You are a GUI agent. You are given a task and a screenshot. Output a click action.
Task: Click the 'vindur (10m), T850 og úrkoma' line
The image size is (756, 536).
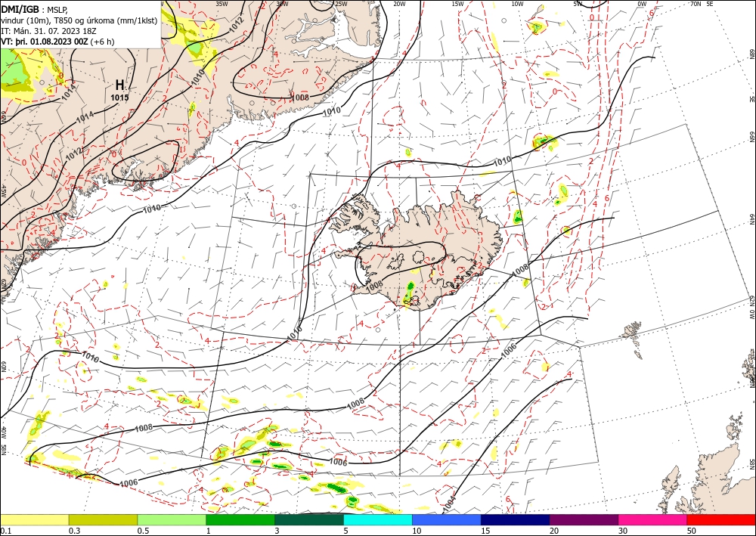pos(79,20)
